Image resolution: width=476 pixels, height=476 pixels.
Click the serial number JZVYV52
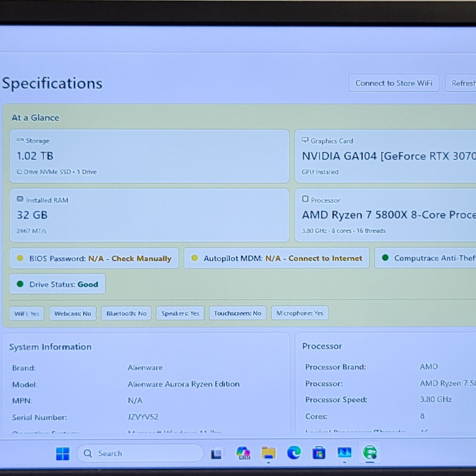click(x=143, y=417)
